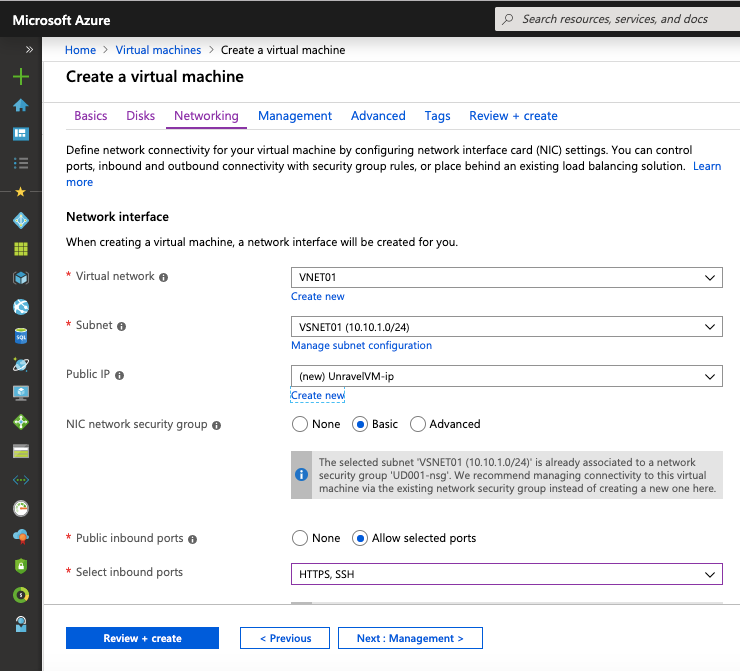Click the Learn more link
Image resolution: width=740 pixels, height=671 pixels.
pyautogui.click(x=706, y=166)
